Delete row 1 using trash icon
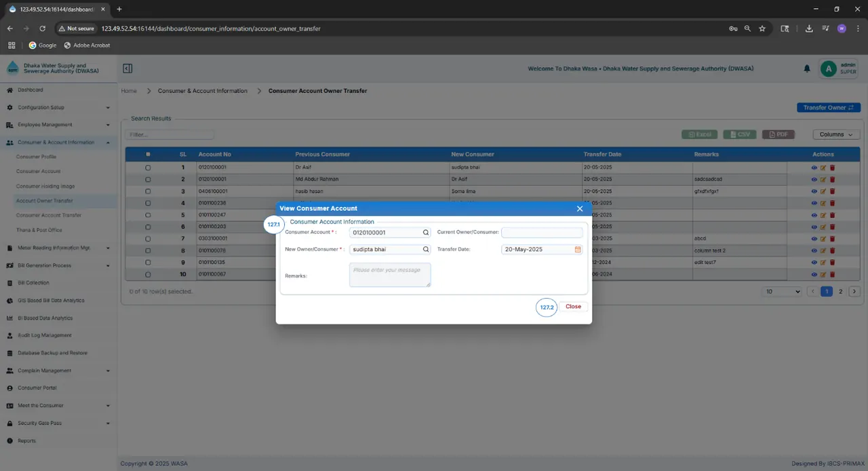Image resolution: width=868 pixels, height=471 pixels. pos(832,167)
